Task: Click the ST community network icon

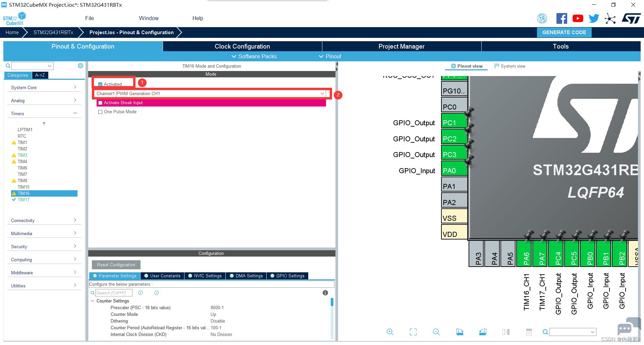Action: [x=610, y=19]
